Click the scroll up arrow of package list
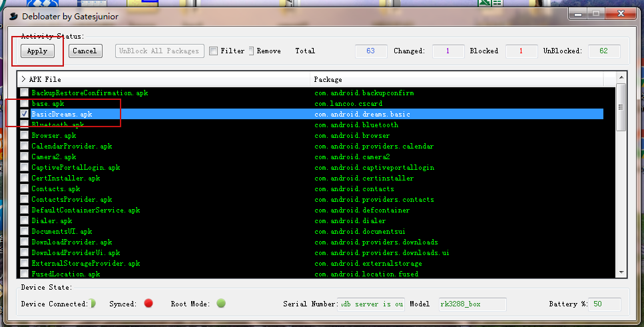The height and width of the screenshot is (327, 644). pyautogui.click(x=621, y=77)
